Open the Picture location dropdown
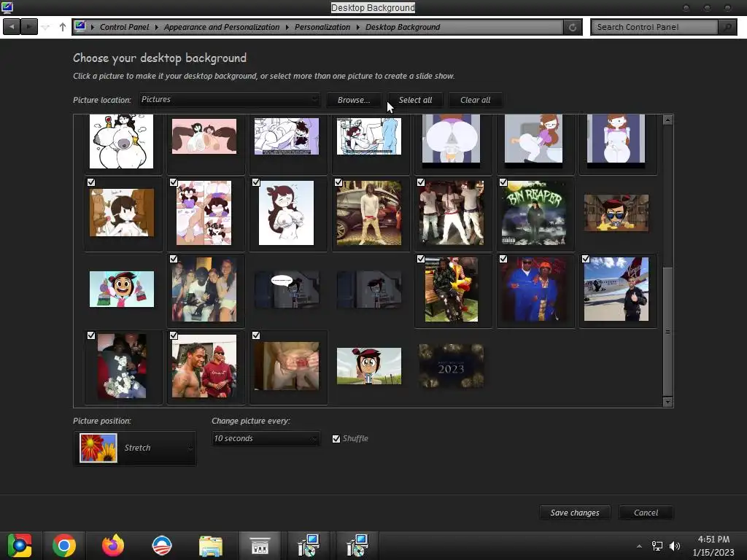 tap(229, 99)
